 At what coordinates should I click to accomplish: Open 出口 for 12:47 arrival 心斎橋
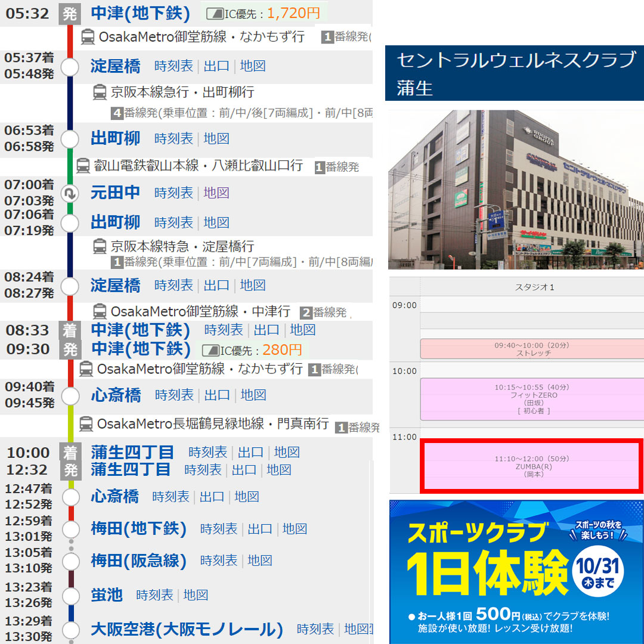[212, 497]
